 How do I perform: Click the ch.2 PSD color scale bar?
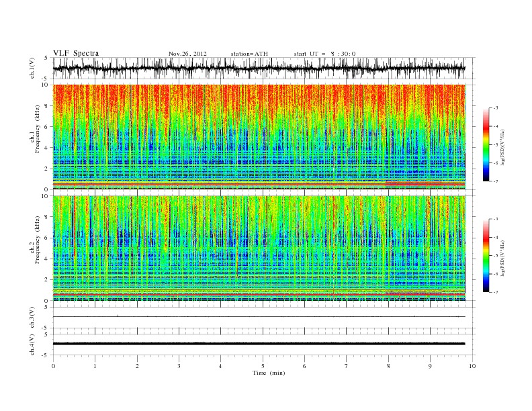486,256
